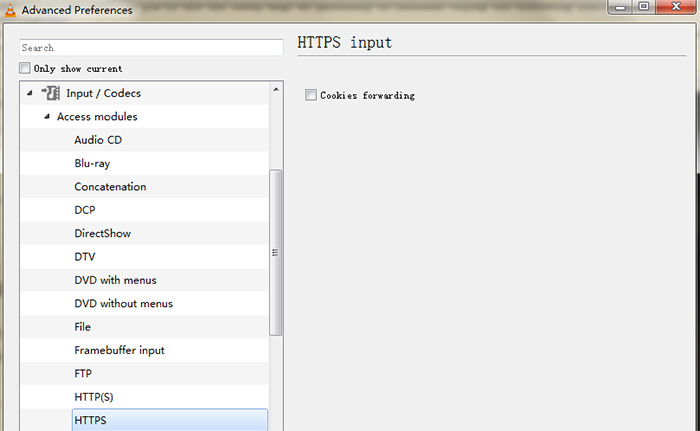
Task: Select the HTTP(S) access module
Action: pyautogui.click(x=94, y=397)
